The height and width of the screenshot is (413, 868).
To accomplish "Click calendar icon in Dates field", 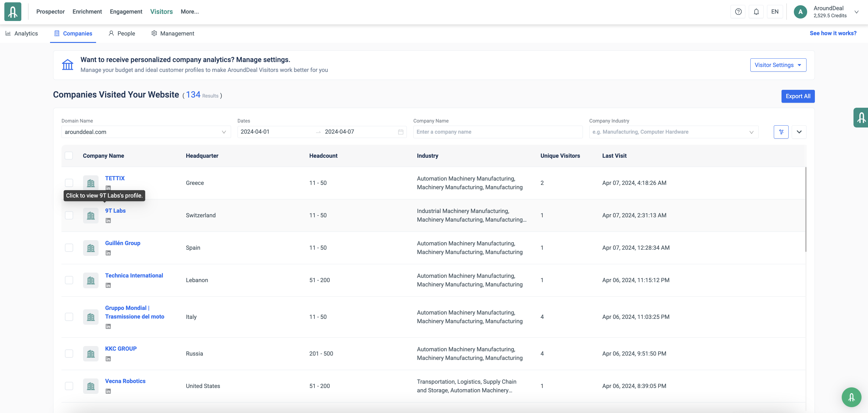I will (x=400, y=132).
